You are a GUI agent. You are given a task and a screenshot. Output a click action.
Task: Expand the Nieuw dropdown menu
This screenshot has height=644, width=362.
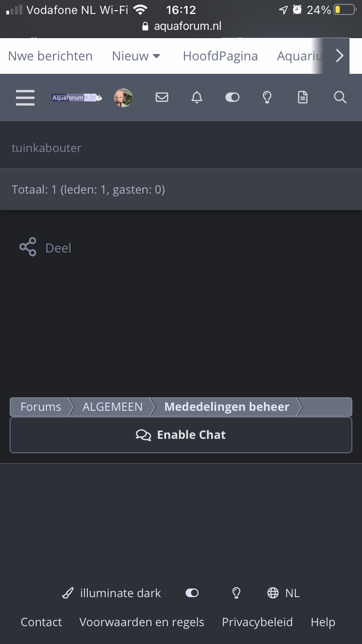[x=136, y=56]
